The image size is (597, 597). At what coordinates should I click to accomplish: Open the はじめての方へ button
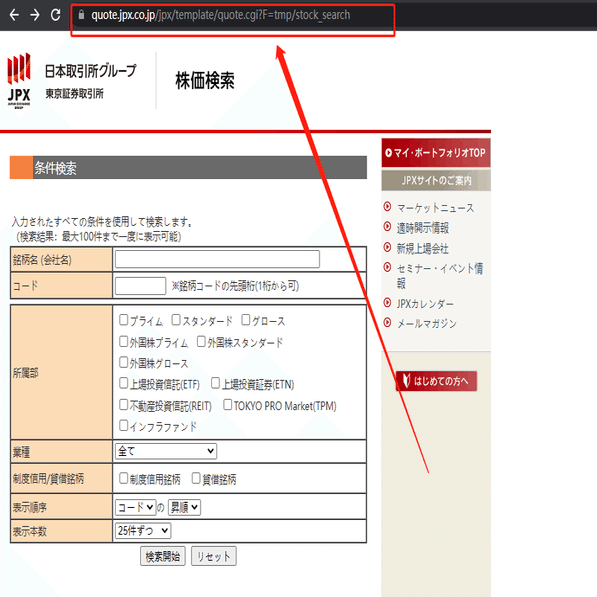[x=436, y=381]
